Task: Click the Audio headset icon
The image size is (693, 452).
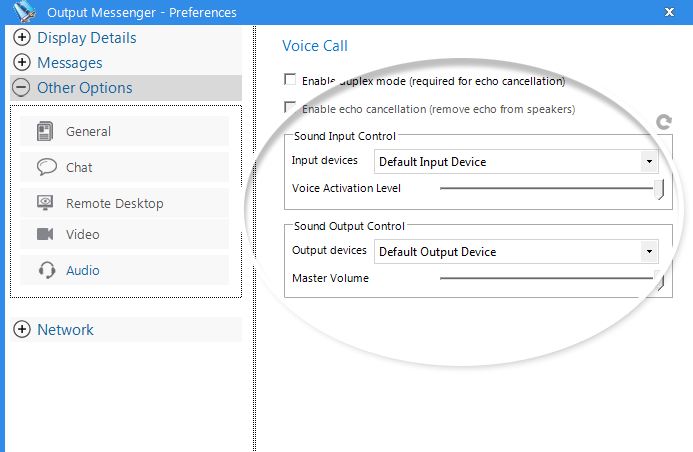Action: click(x=46, y=270)
